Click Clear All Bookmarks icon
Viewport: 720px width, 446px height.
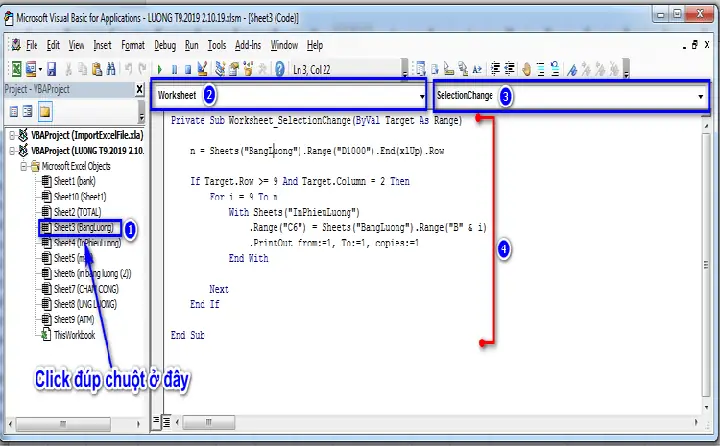point(614,69)
